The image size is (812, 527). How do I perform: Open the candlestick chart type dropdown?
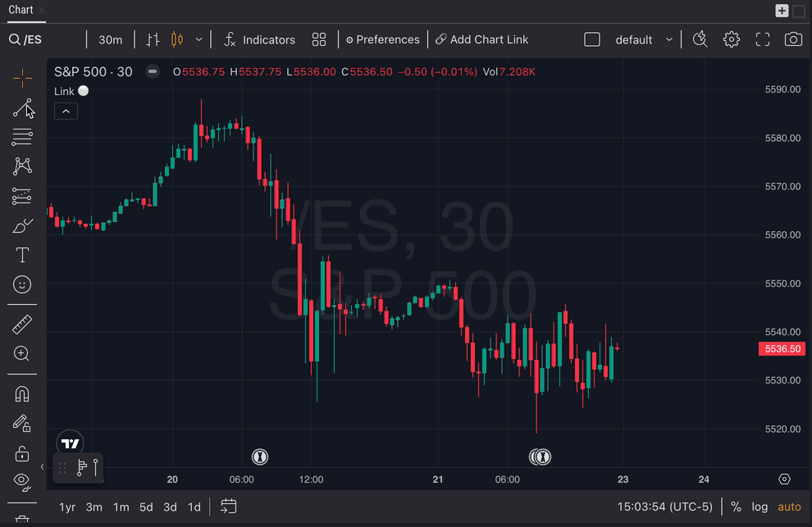click(x=198, y=39)
